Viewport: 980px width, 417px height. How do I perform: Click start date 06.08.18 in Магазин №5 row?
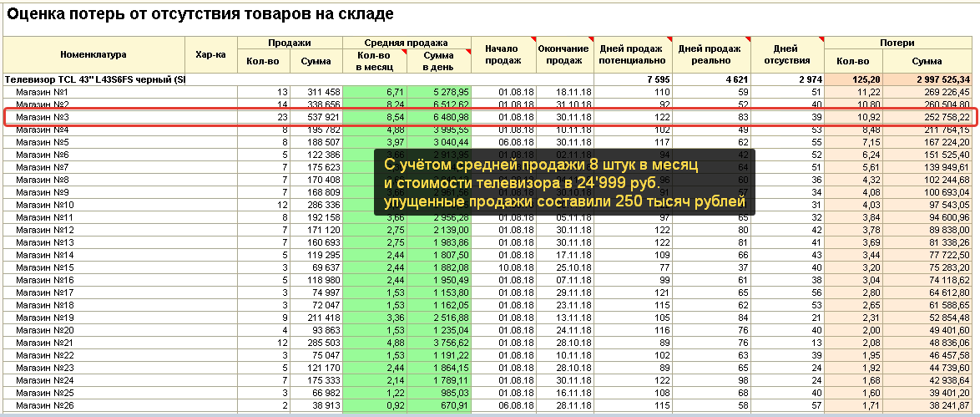(x=516, y=142)
